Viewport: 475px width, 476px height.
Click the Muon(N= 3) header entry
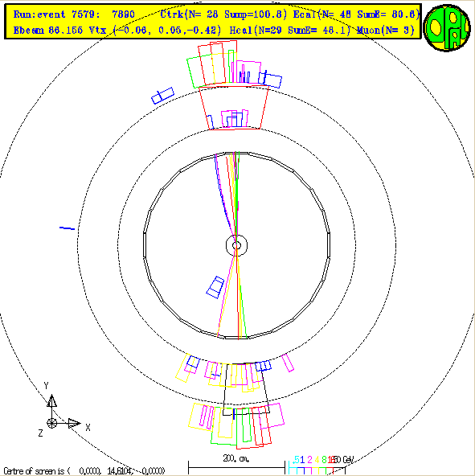pyautogui.click(x=386, y=31)
